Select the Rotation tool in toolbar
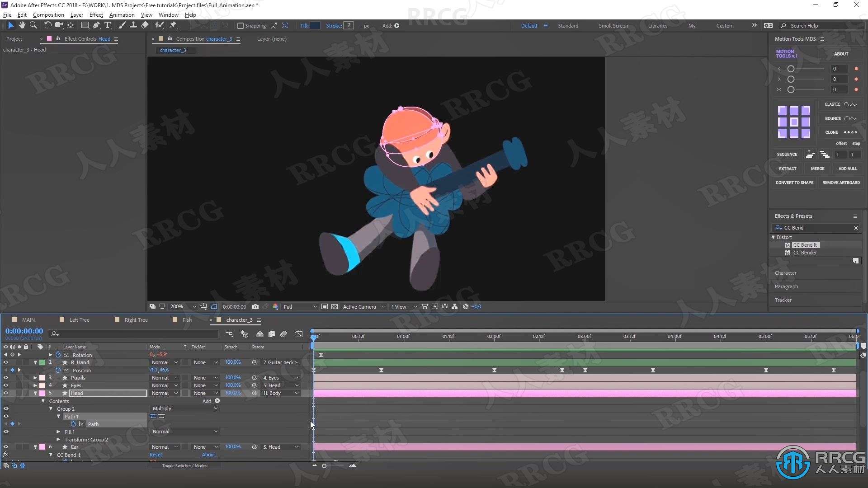Image resolution: width=868 pixels, height=488 pixels. (47, 25)
